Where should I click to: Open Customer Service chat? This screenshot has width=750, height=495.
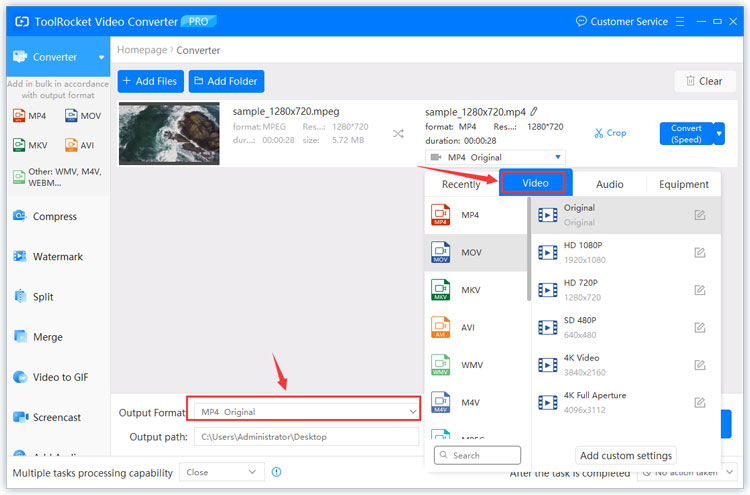(x=621, y=22)
